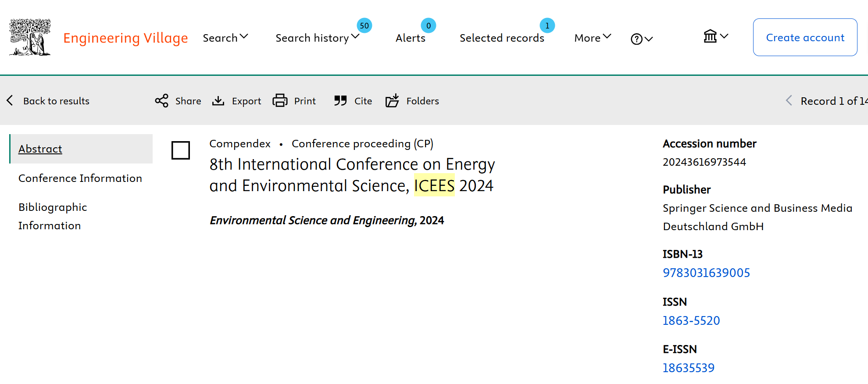Click the 0 alerts badge
Screen dimensions: 868x384
coord(429,25)
